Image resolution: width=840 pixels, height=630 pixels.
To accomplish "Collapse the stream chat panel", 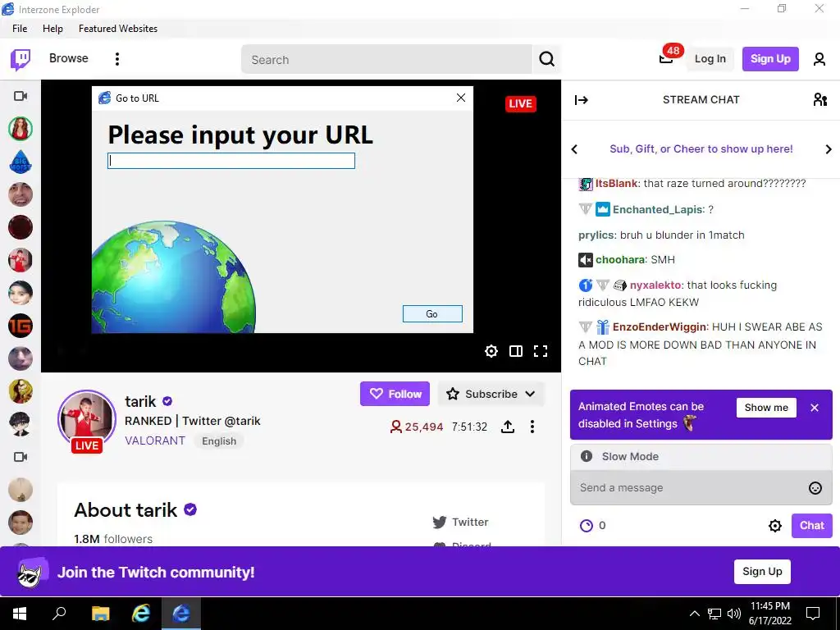I will coord(582,99).
